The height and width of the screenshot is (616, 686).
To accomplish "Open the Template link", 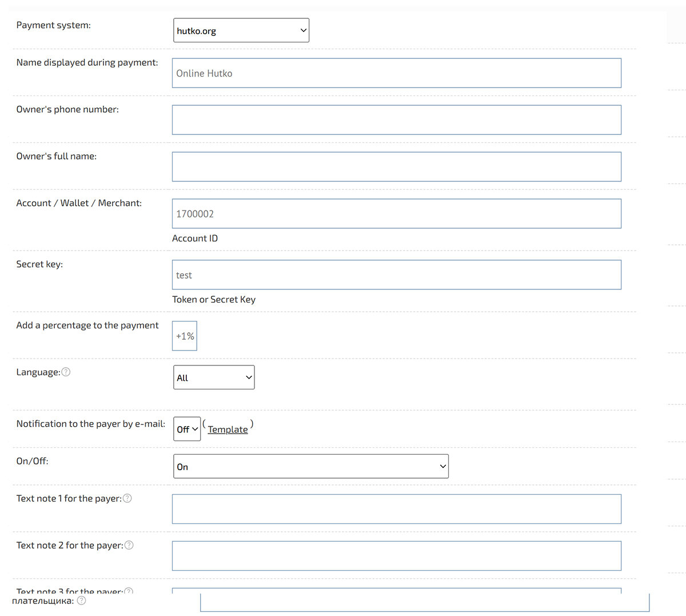I will point(228,430).
